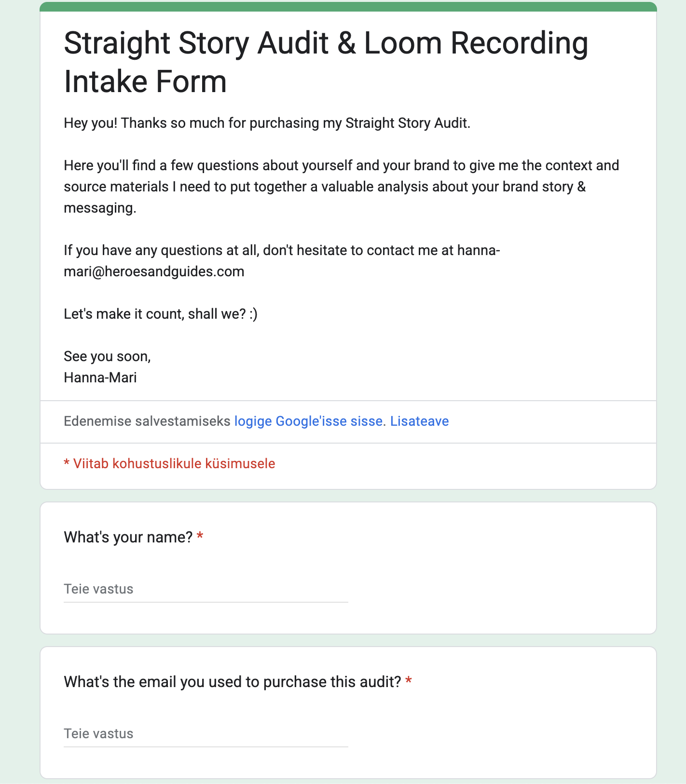Click the Hanna-Mari signature text

(100, 378)
